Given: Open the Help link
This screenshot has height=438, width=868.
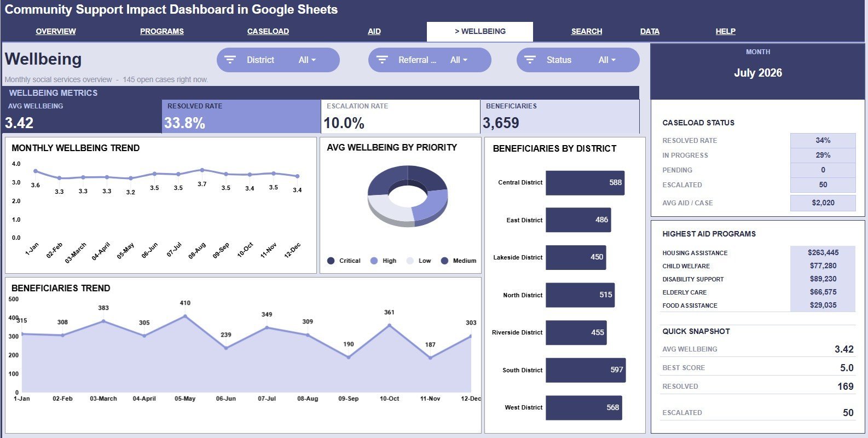Looking at the screenshot, I should click(726, 31).
